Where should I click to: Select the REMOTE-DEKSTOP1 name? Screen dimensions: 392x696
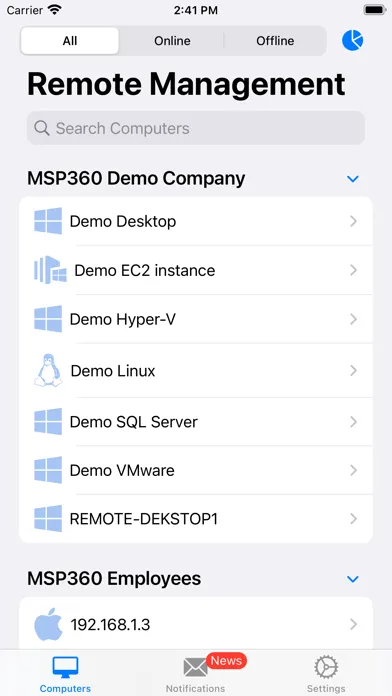[144, 519]
